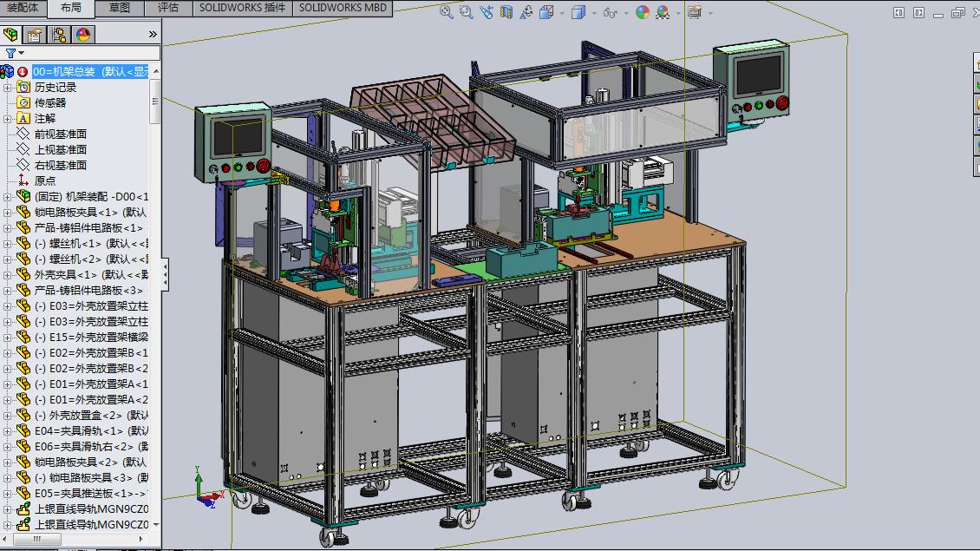Screen dimensions: 980x551
Task: Click the Previous View icon
Action: pos(486,12)
